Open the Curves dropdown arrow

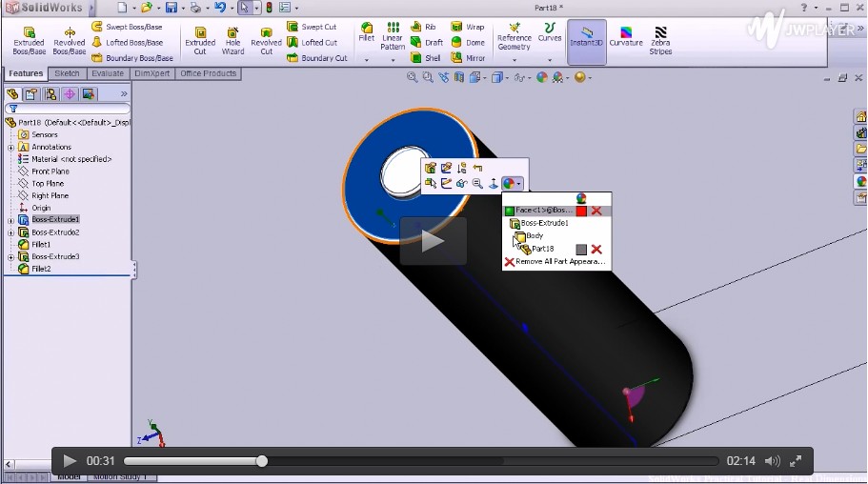[x=550, y=60]
